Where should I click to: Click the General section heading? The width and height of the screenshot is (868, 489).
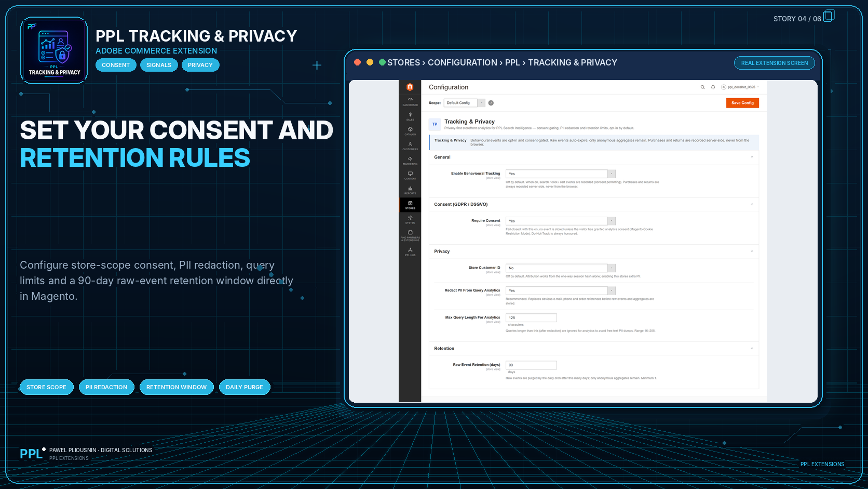pos(442,157)
